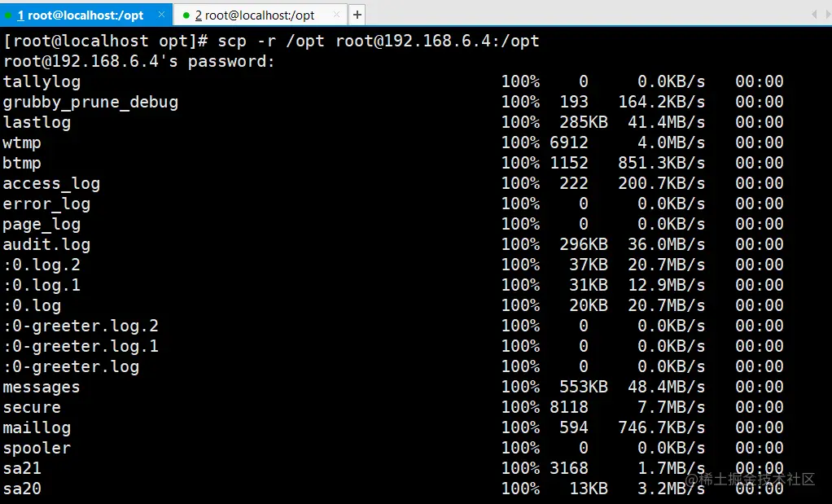Select the secure file name

pyautogui.click(x=32, y=407)
